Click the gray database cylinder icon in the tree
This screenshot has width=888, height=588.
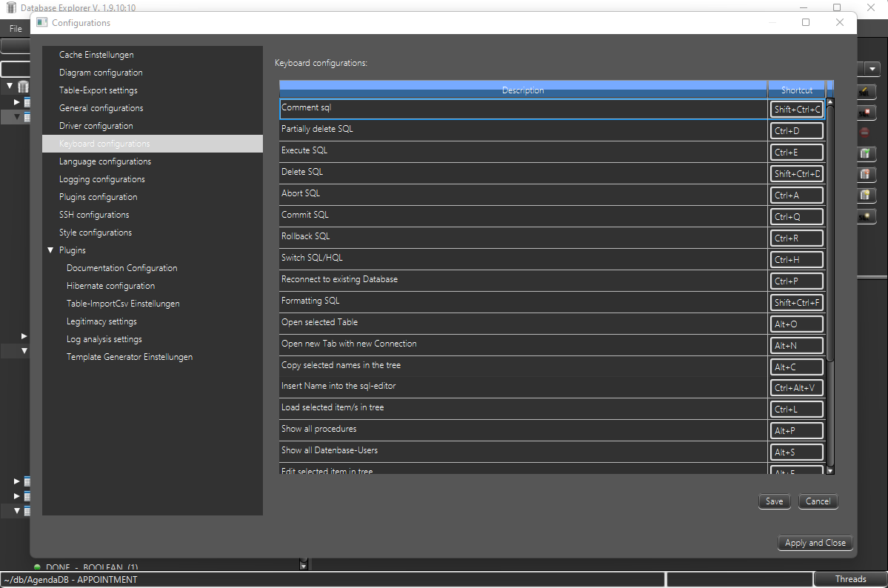point(23,87)
